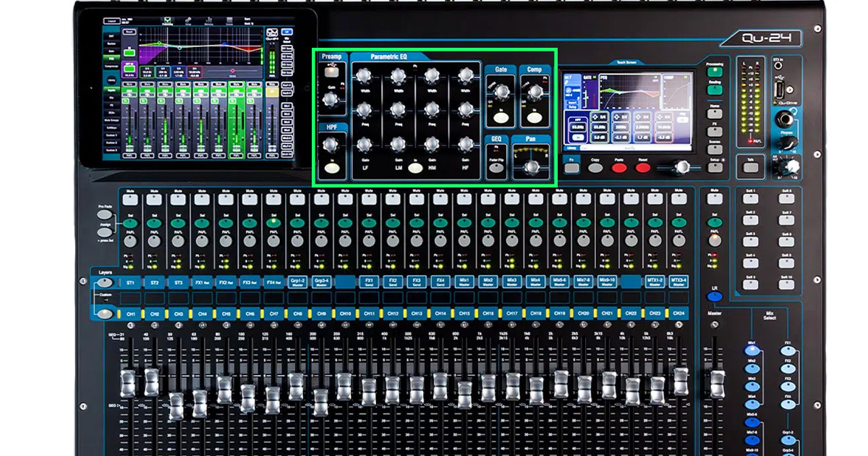Click the Preamp USB source button
Image resolution: width=868 pixels, height=456 pixels.
click(x=332, y=71)
